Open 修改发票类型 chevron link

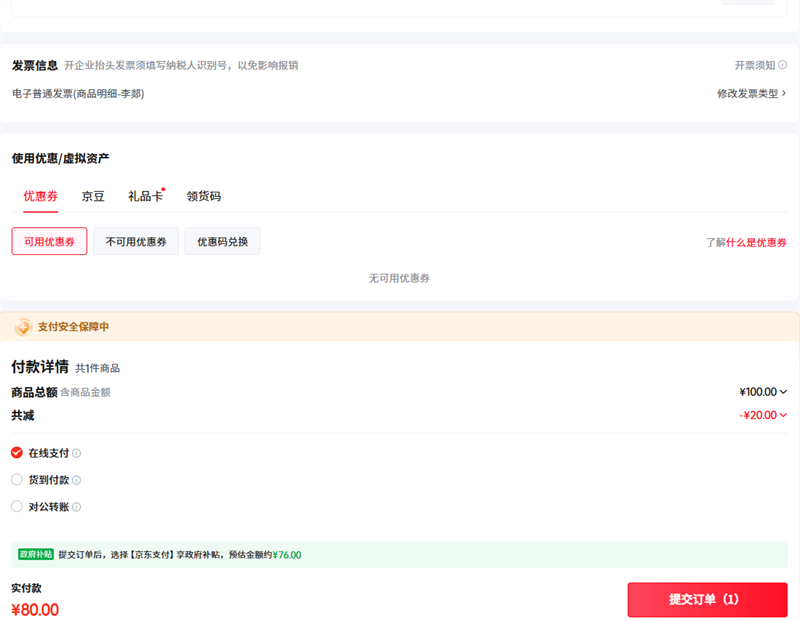tap(752, 93)
